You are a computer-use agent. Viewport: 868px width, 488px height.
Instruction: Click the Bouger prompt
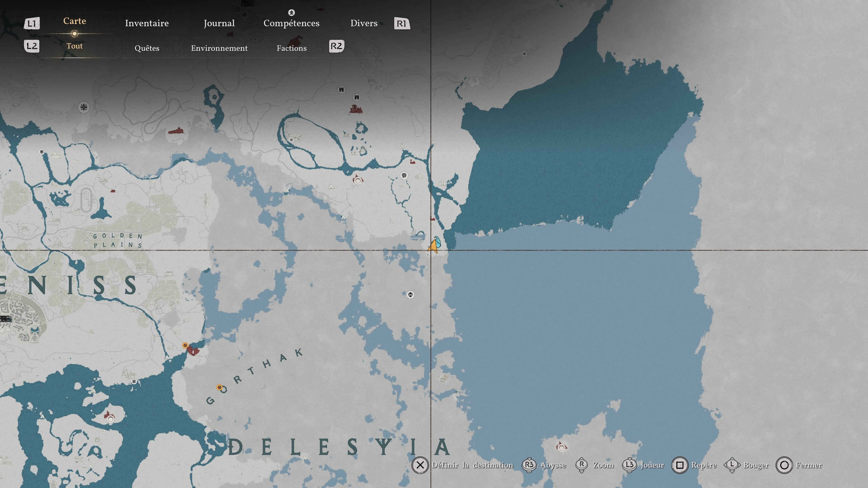tap(747, 465)
